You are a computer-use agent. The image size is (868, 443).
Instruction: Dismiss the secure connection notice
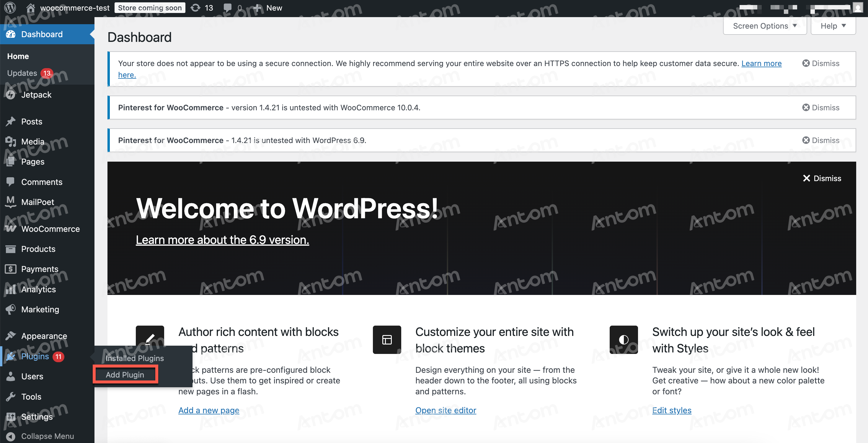coord(821,63)
